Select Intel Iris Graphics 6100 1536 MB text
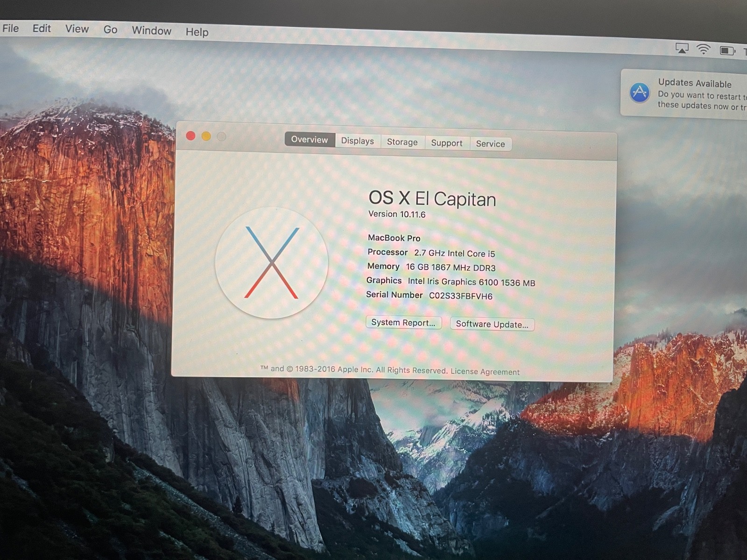The image size is (747, 560). (472, 282)
